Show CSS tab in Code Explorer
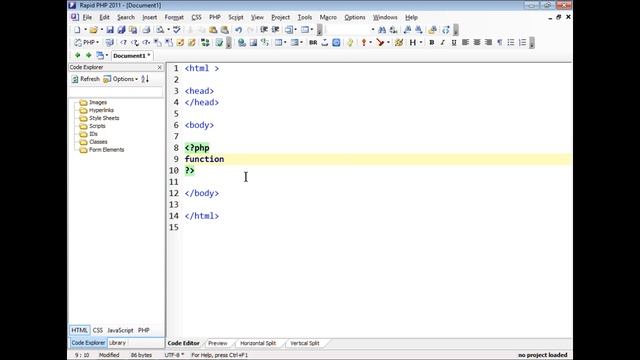This screenshot has height=360, width=640. tap(98, 330)
